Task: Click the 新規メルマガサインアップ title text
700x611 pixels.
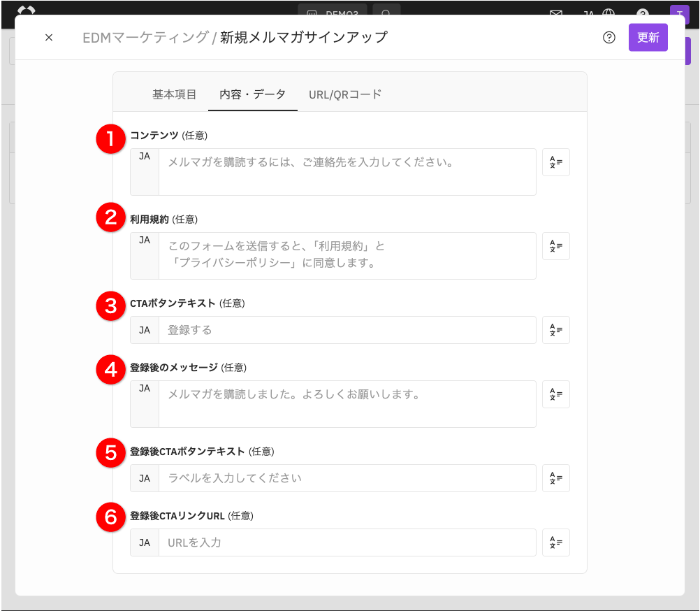Action: point(304,38)
